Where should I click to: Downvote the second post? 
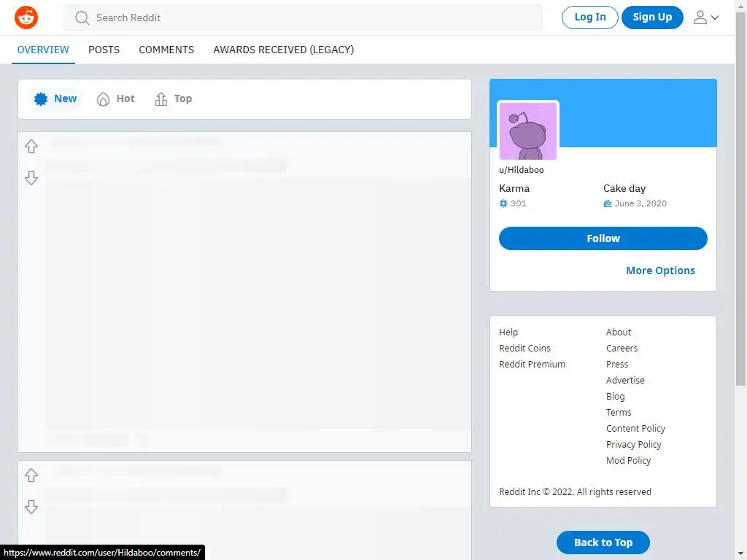coord(31,507)
